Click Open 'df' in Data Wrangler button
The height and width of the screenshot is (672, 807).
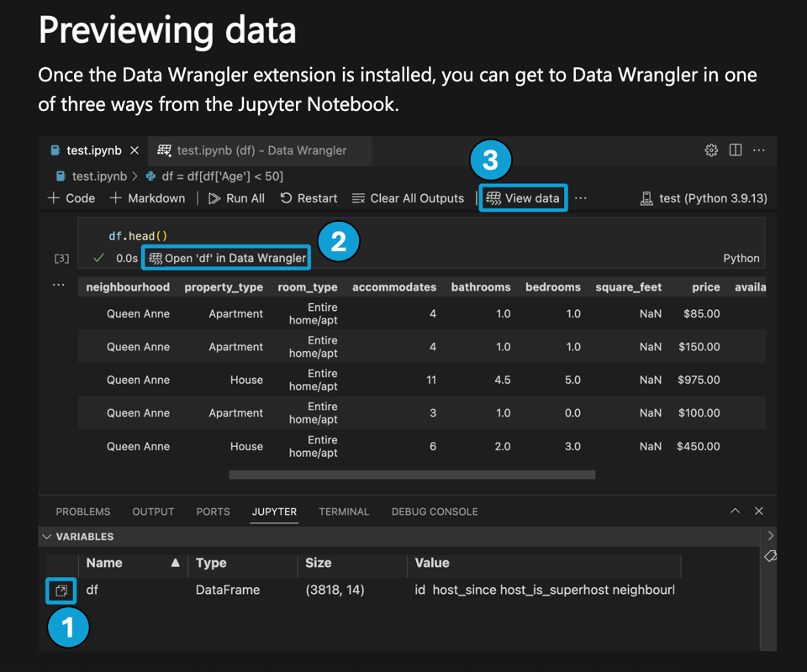(227, 258)
